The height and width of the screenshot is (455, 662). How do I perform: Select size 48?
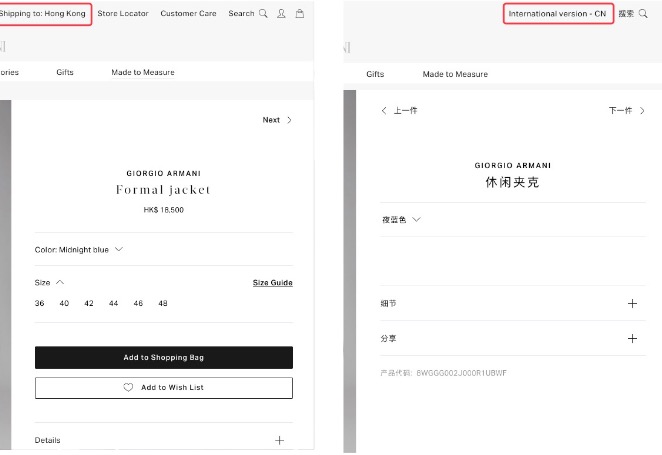click(x=163, y=303)
